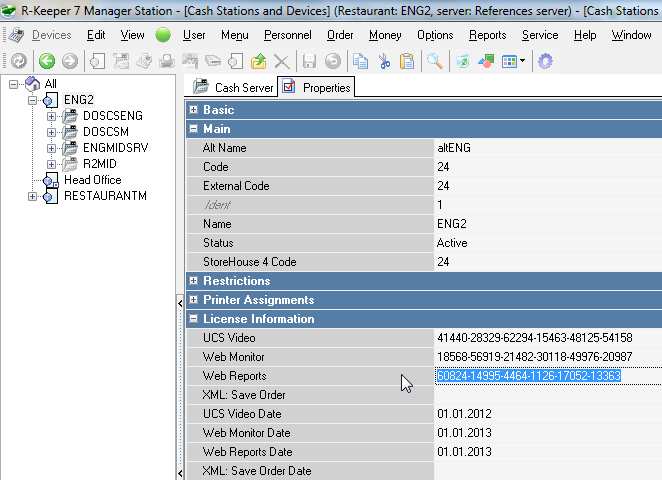This screenshot has width=662, height=480.
Task: Click the floppy disk save icon
Action: pyautogui.click(x=309, y=61)
